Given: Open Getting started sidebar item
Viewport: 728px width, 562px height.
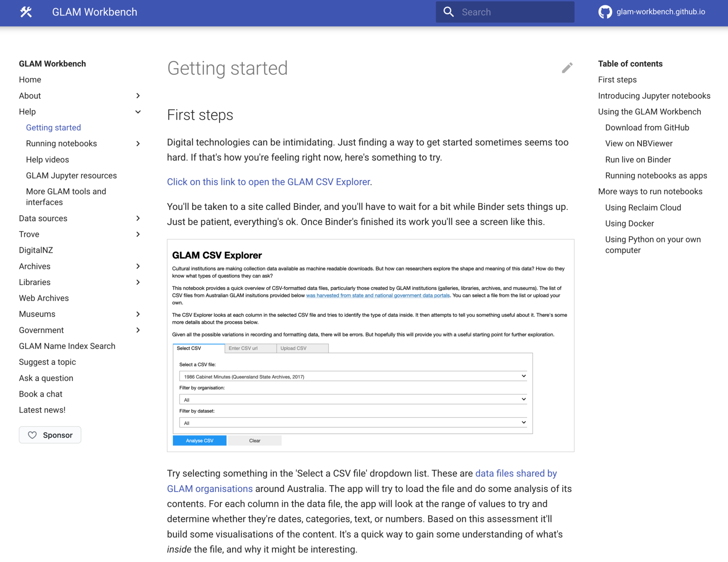Looking at the screenshot, I should (x=53, y=128).
